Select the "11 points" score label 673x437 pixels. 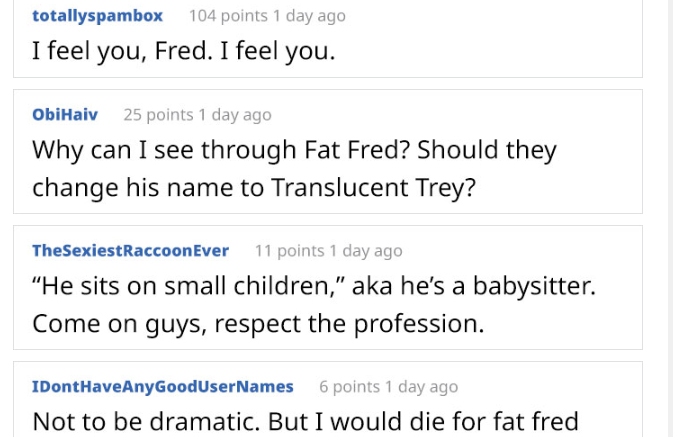point(290,251)
